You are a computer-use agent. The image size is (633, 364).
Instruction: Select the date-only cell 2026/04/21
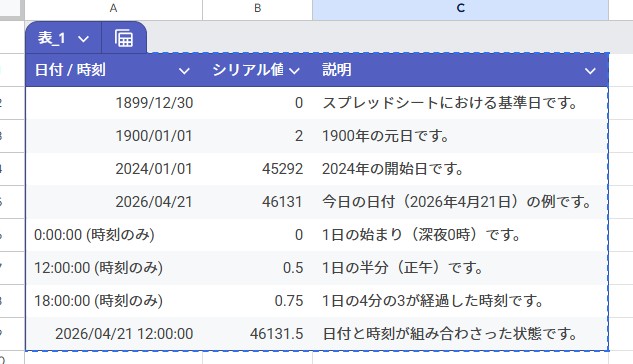coord(114,202)
